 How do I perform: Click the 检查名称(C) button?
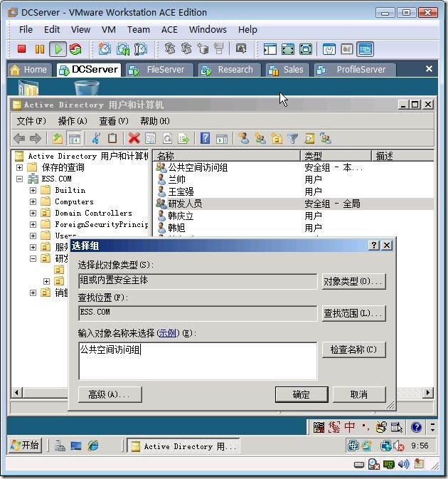point(353,349)
